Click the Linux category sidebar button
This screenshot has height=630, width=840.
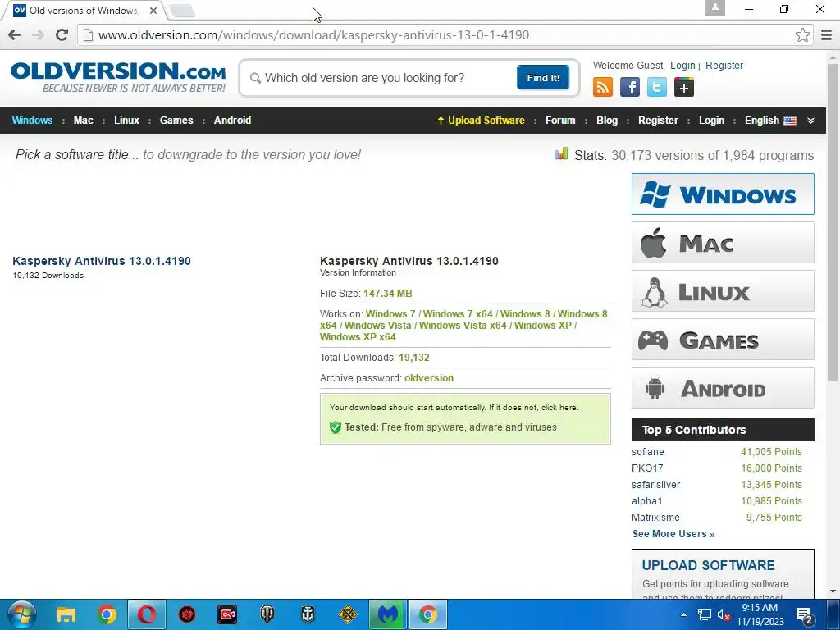coord(723,291)
